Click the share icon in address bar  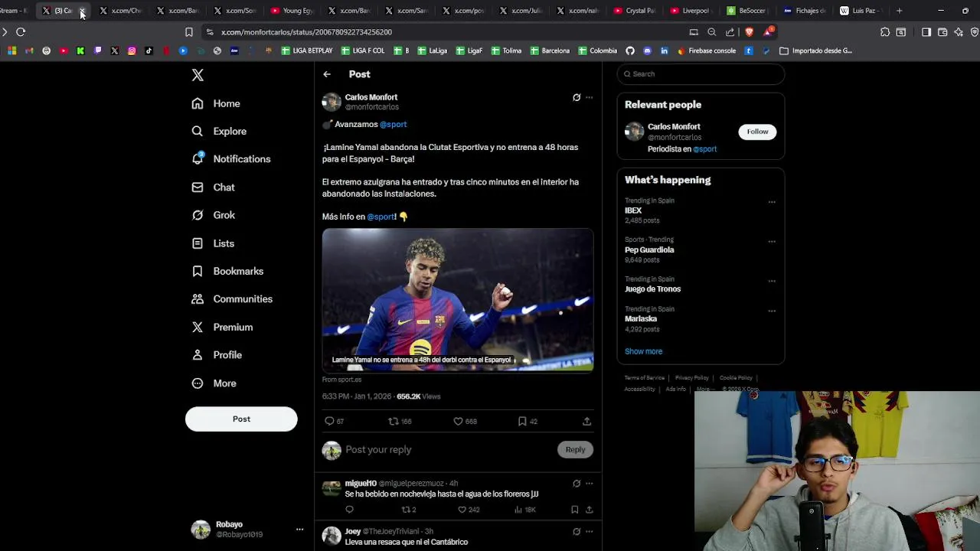click(730, 32)
